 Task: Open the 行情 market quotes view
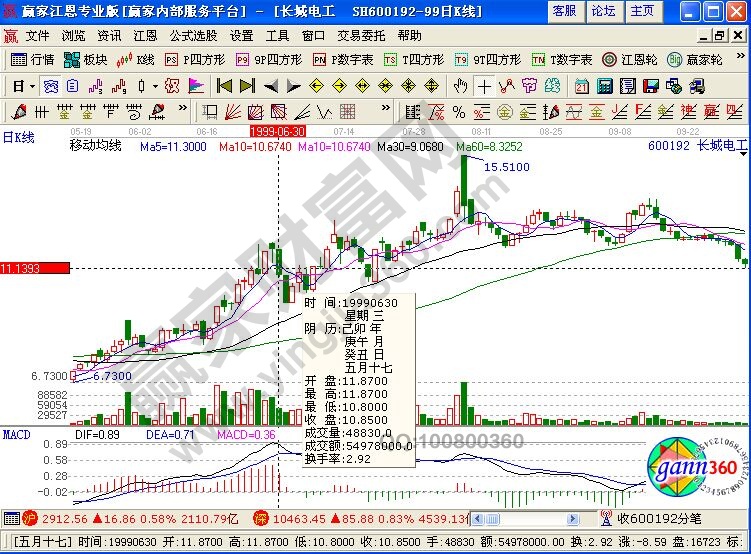click(x=32, y=60)
